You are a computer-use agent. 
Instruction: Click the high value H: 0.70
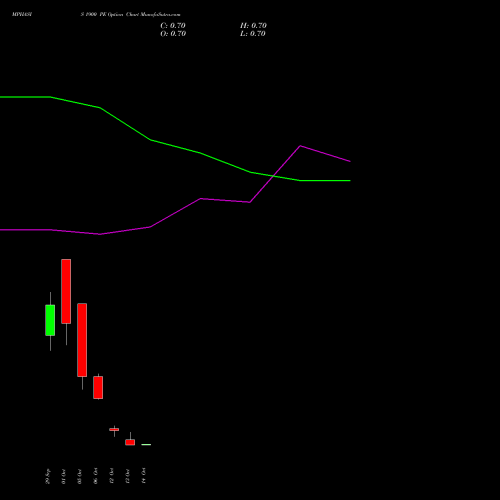253,26
